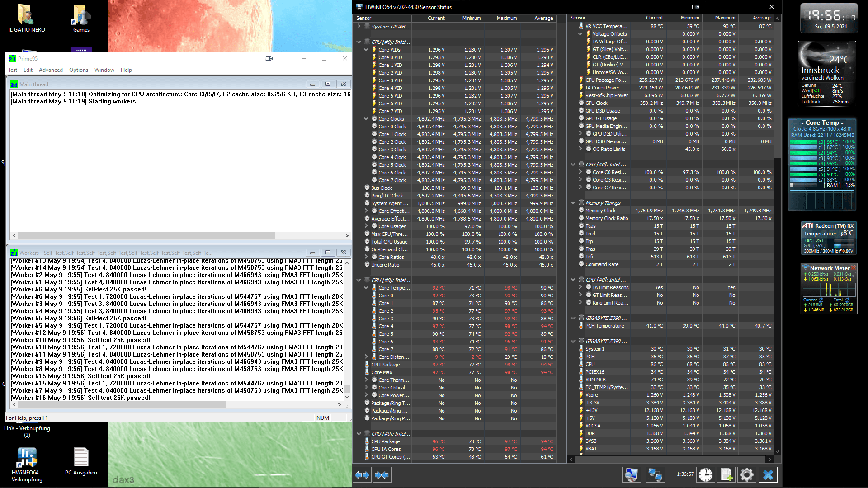Open the Window menu in Prime95
Screen dimensions: 868x488
(x=104, y=70)
